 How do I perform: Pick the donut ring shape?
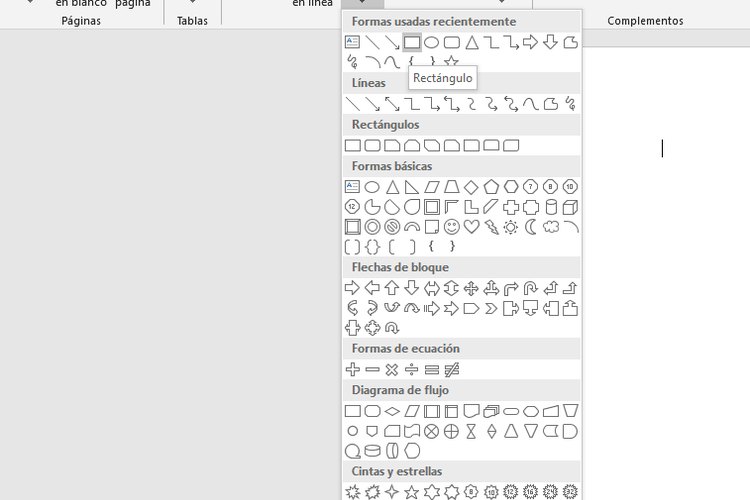[373, 227]
